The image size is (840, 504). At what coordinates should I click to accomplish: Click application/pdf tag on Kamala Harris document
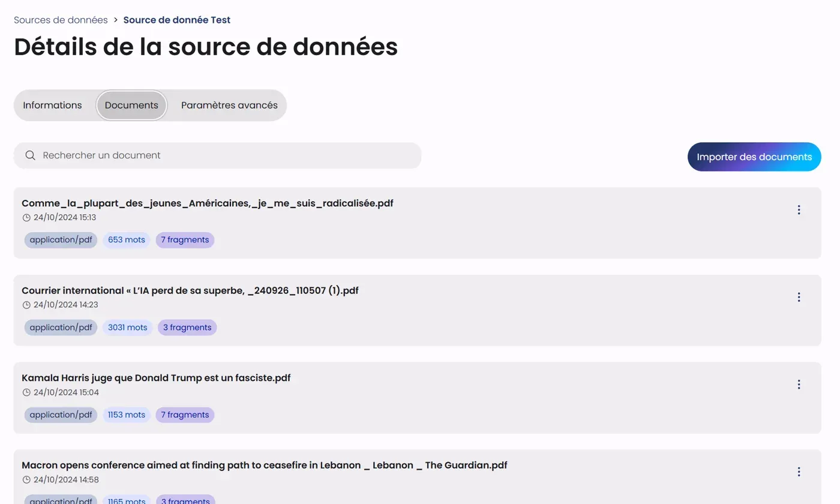click(x=61, y=415)
